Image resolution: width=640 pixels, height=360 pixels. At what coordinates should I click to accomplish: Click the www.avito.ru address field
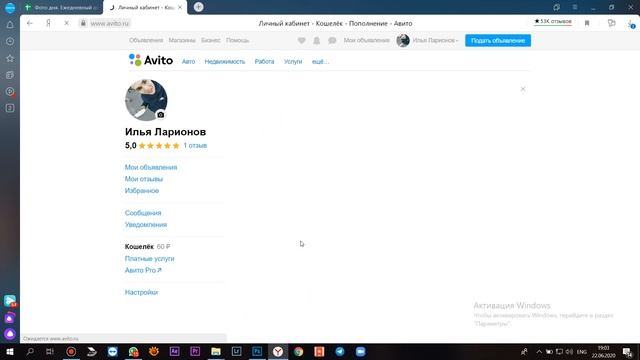point(109,24)
